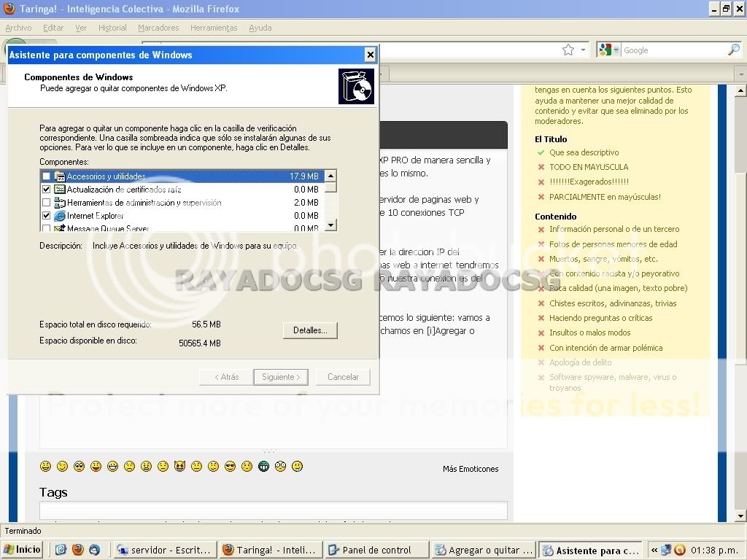Click the Accesorios y utilidades folder icon
Screen dimensions: 747x560
60,176
